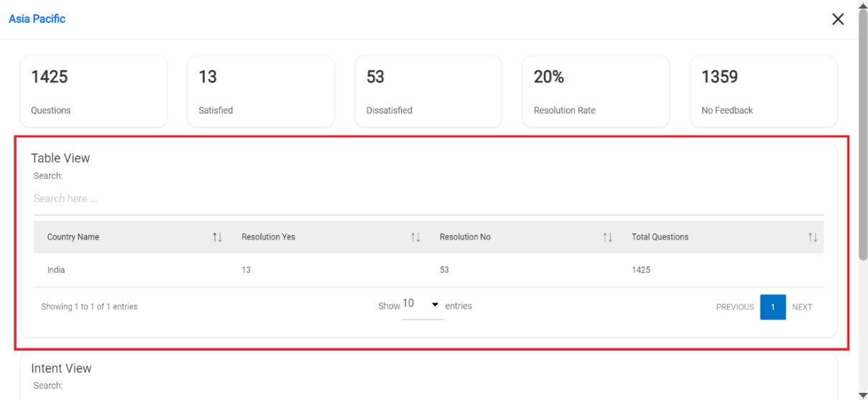Image resolution: width=868 pixels, height=400 pixels.
Task: Go to the Previous page
Action: tap(734, 307)
